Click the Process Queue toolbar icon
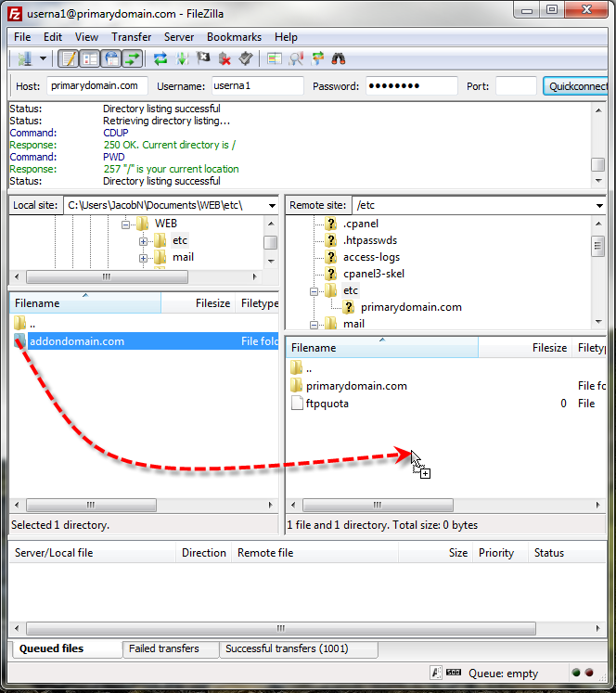Viewport: 616px width, 693px height. (182, 58)
